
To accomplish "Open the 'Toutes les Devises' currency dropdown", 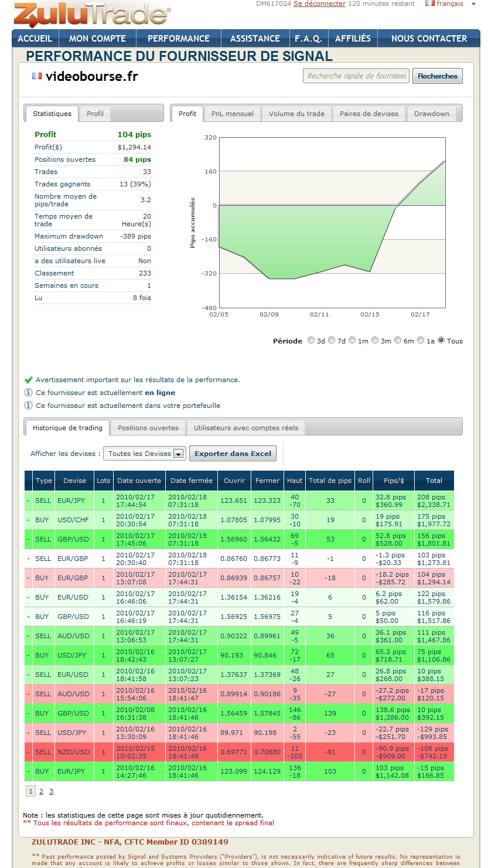I will point(179,454).
